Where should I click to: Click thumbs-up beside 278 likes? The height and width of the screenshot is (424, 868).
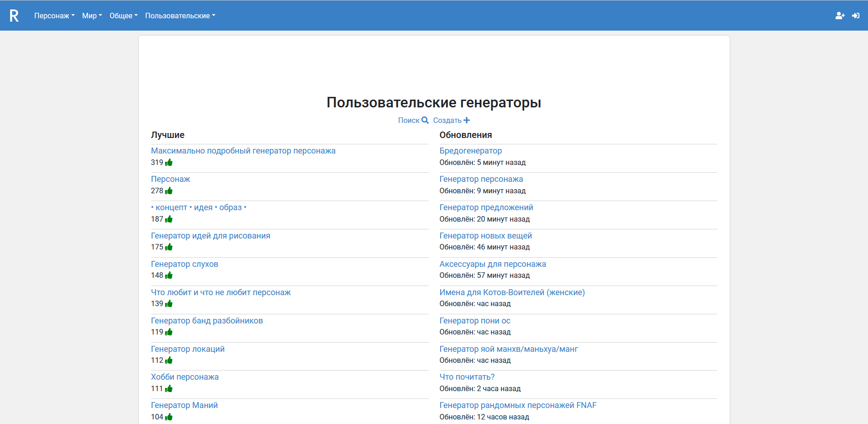coord(169,191)
